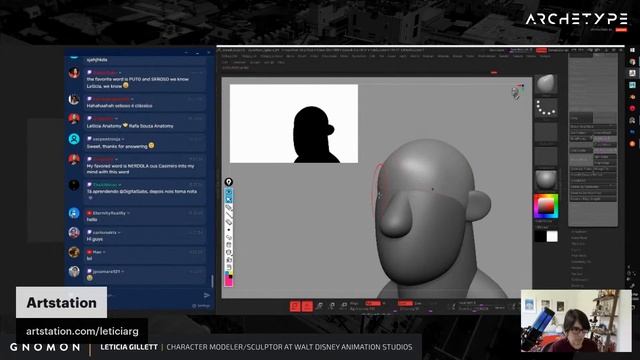
Task: Toggle the red Mrgb/Rgb button on shelf
Action: tap(372, 303)
